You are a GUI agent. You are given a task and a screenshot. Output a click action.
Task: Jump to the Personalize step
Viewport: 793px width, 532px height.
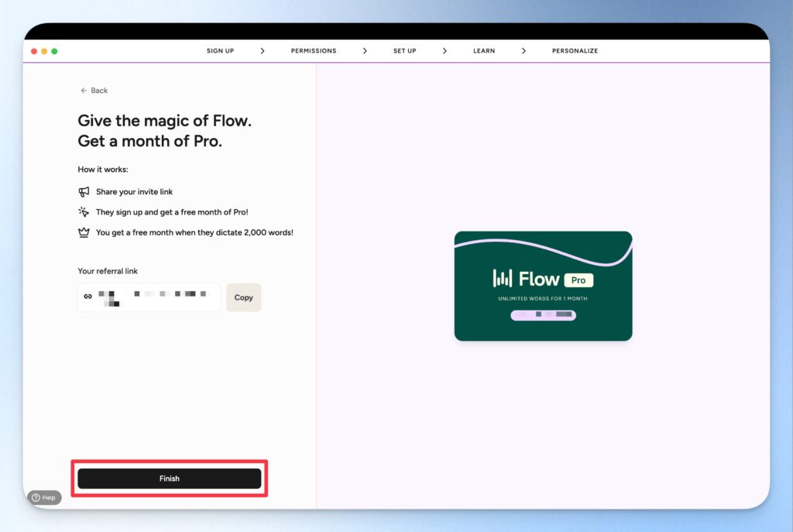tap(575, 50)
